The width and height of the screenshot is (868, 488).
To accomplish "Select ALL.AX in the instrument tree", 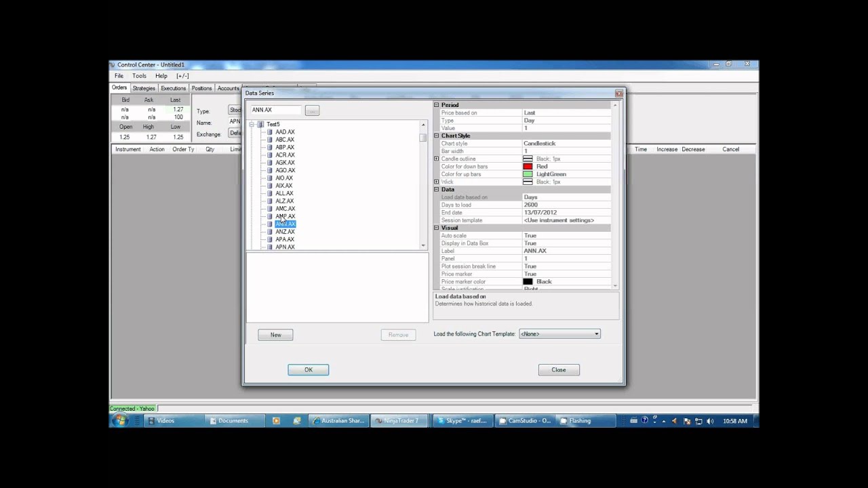I will click(x=284, y=193).
